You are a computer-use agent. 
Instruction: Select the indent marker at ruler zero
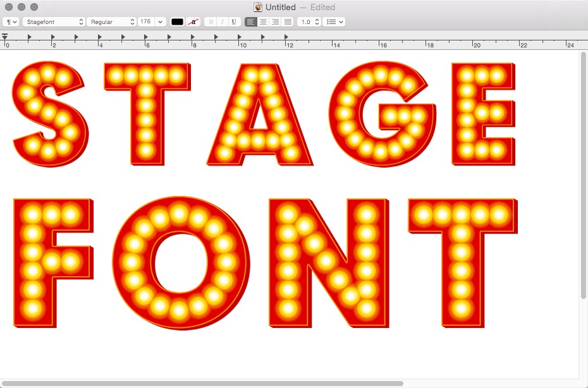(x=4, y=37)
